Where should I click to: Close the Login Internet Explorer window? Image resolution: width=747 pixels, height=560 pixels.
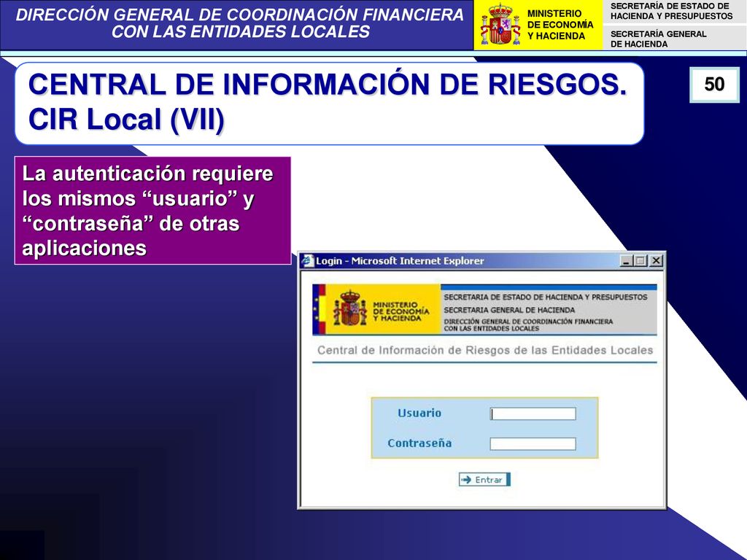coord(656,260)
